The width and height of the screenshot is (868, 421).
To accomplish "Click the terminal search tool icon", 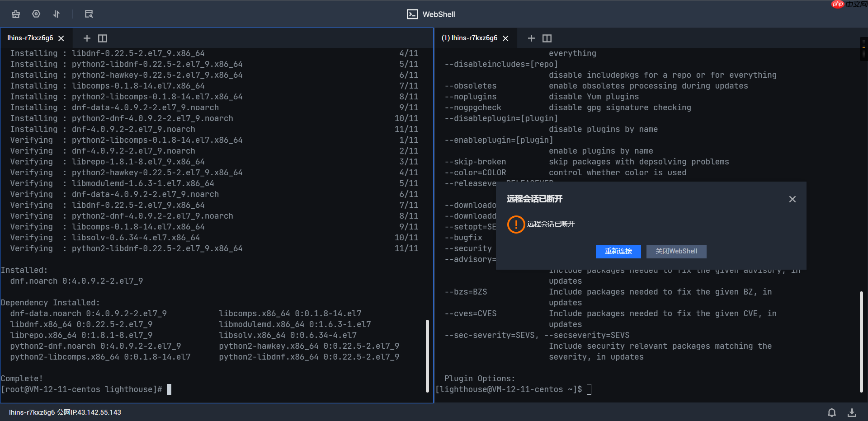I will [x=89, y=14].
